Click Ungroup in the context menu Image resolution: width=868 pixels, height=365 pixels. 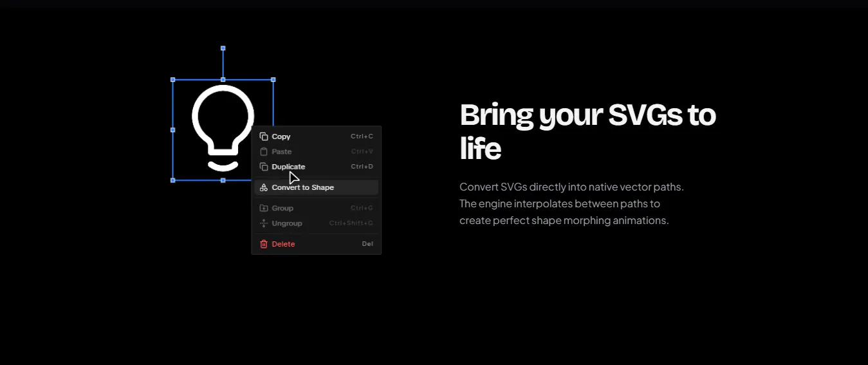click(316, 223)
